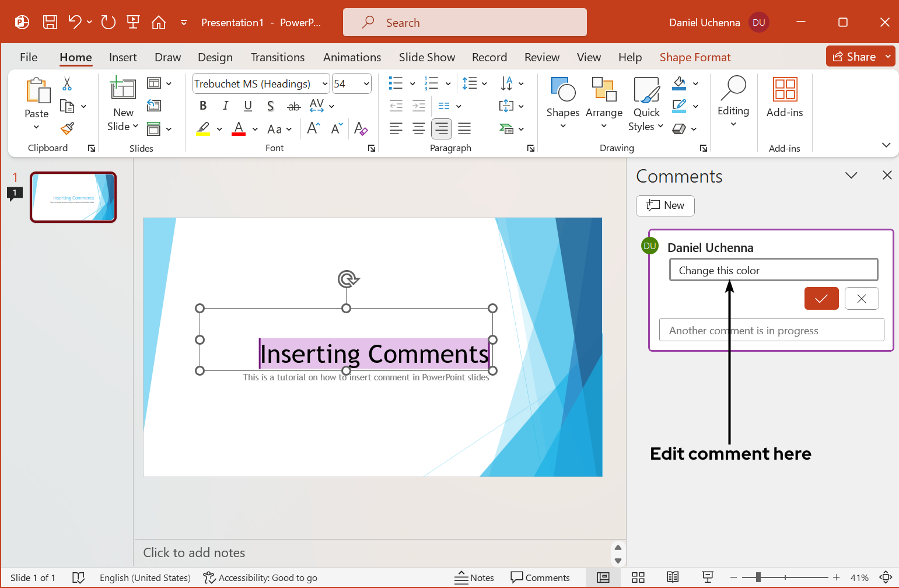Select the slide 1 thumbnail
The height and width of the screenshot is (588, 899).
tap(73, 197)
